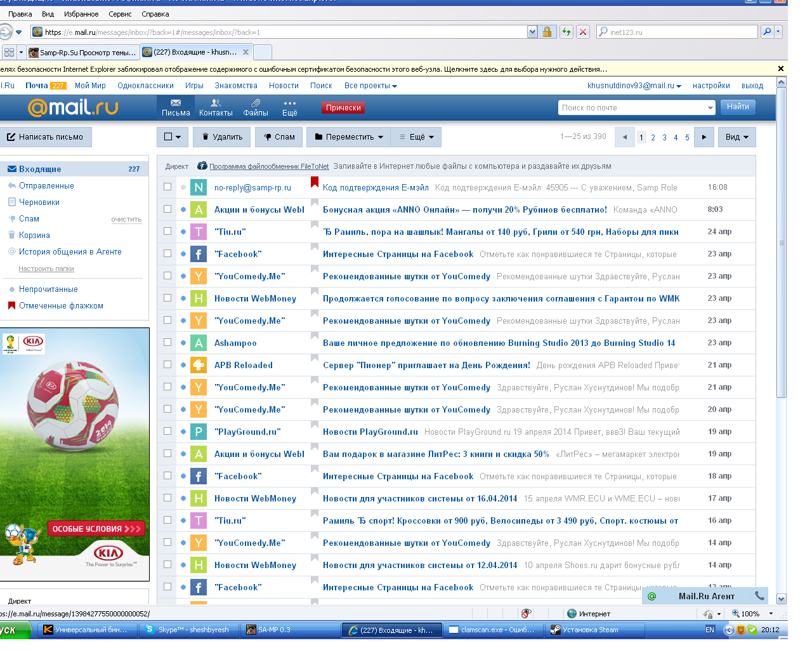The image size is (812, 650).
Task: Click the очистить link next to Спам
Action: point(126,220)
